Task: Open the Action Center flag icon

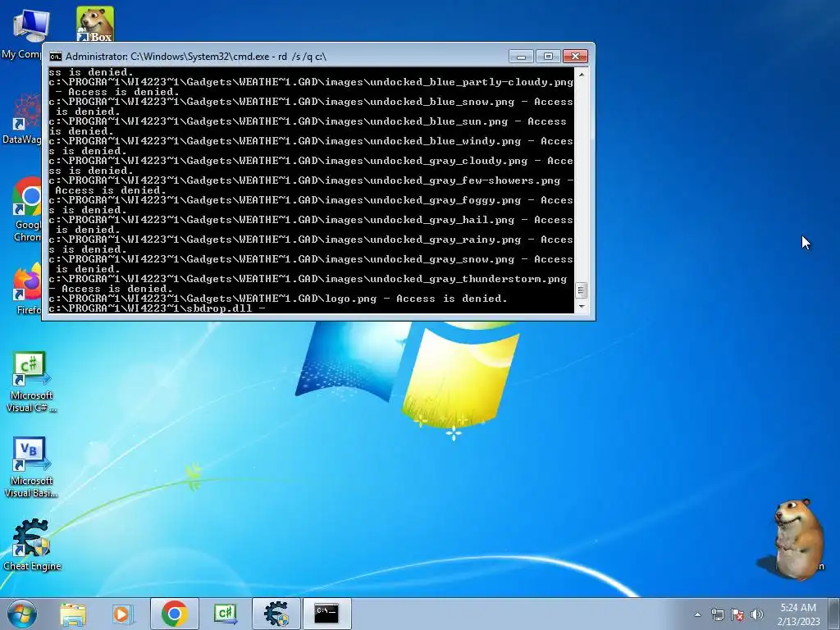Action: coord(737,614)
